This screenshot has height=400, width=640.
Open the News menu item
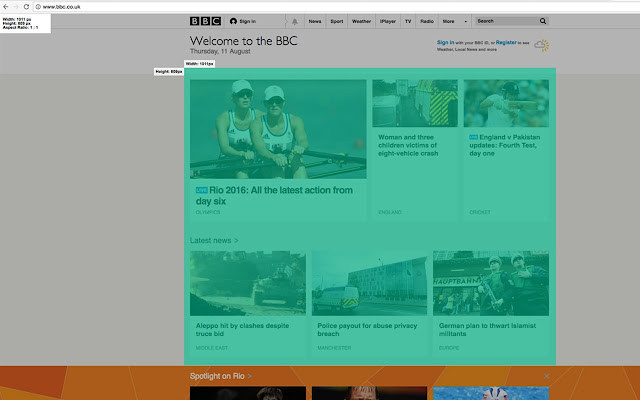coord(315,21)
